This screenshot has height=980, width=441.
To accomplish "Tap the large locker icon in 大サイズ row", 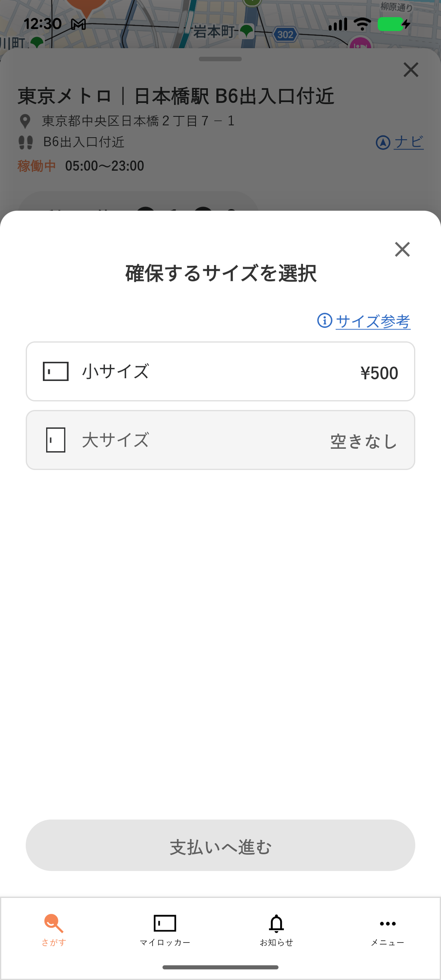I will (56, 440).
